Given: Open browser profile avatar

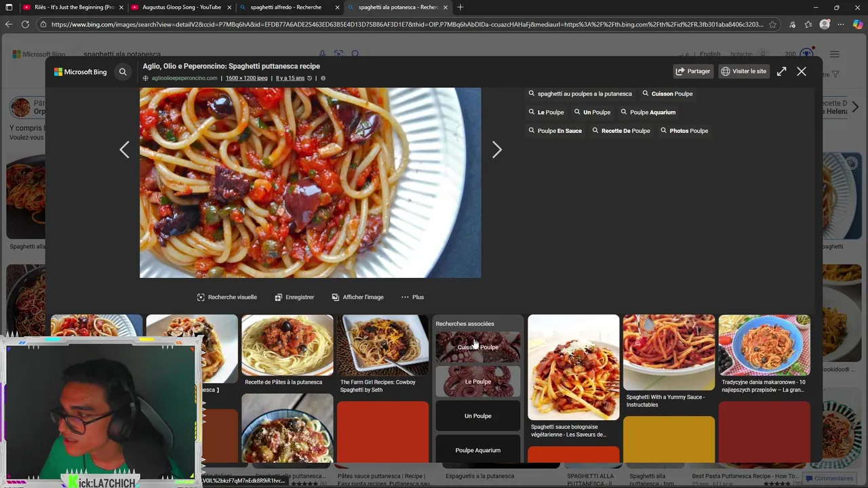Looking at the screenshot, I should (x=825, y=24).
